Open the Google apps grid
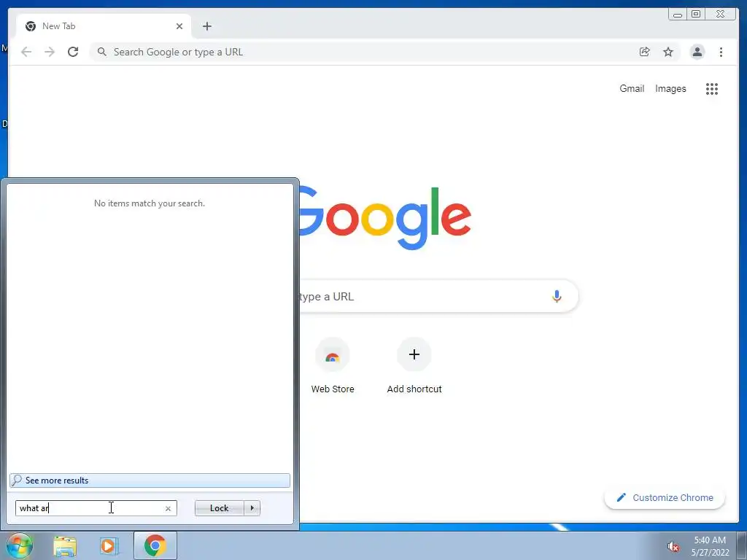747x560 pixels. tap(712, 88)
